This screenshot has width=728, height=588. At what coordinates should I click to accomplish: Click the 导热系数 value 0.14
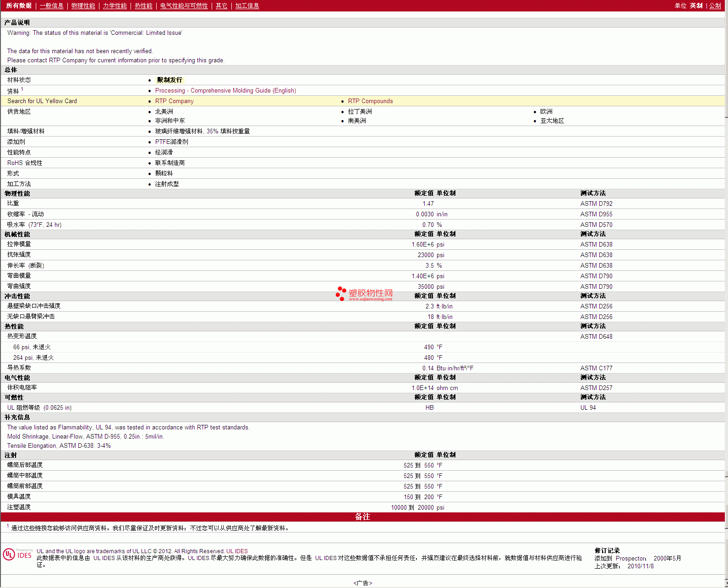point(428,368)
